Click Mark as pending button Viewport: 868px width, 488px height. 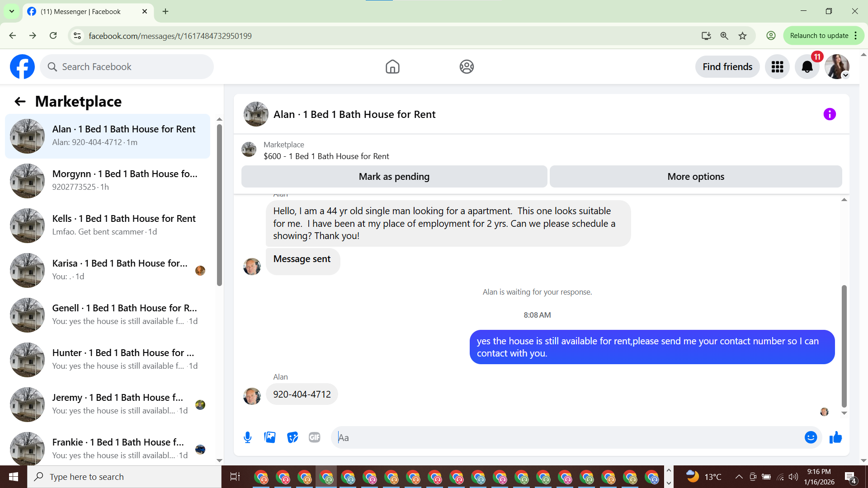[394, 177]
